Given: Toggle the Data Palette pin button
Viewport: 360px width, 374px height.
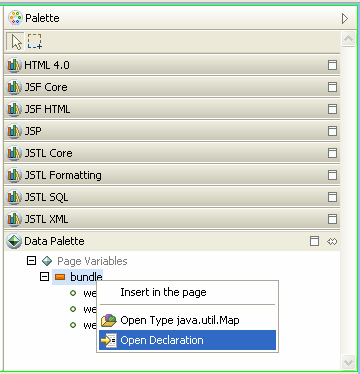Looking at the screenshot, I should tap(314, 241).
